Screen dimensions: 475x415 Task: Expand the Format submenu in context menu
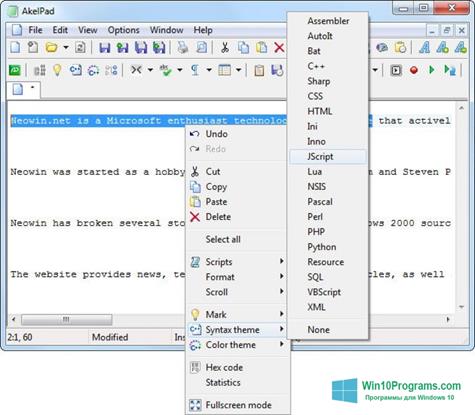(x=238, y=277)
